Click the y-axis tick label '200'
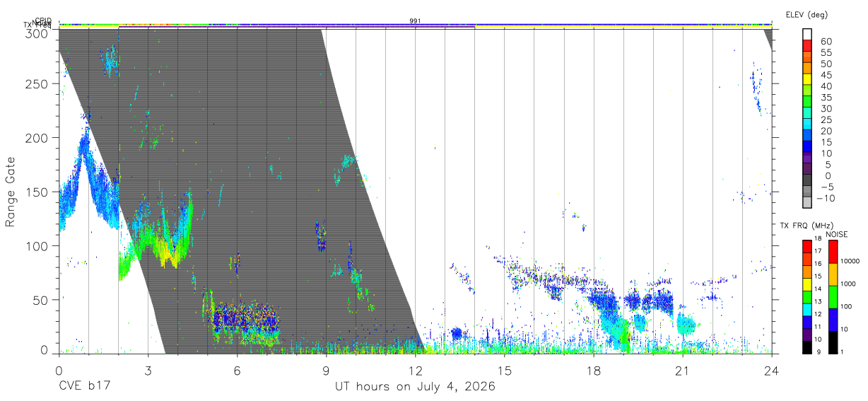 37,137
